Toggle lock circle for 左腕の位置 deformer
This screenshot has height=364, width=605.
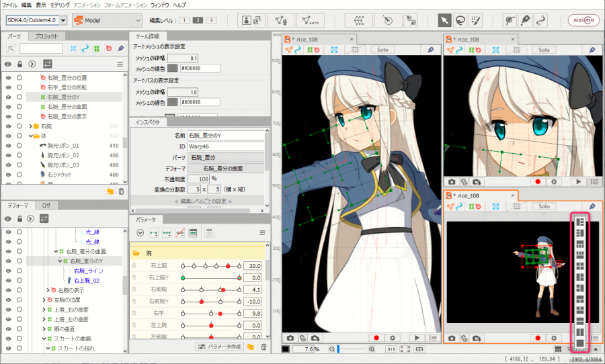pos(19,300)
